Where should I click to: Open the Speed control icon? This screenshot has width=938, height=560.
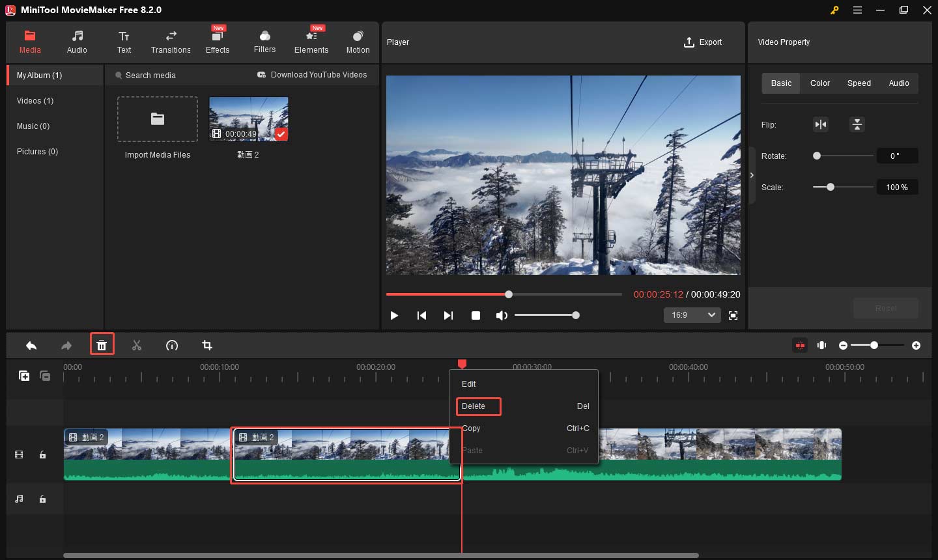172,345
